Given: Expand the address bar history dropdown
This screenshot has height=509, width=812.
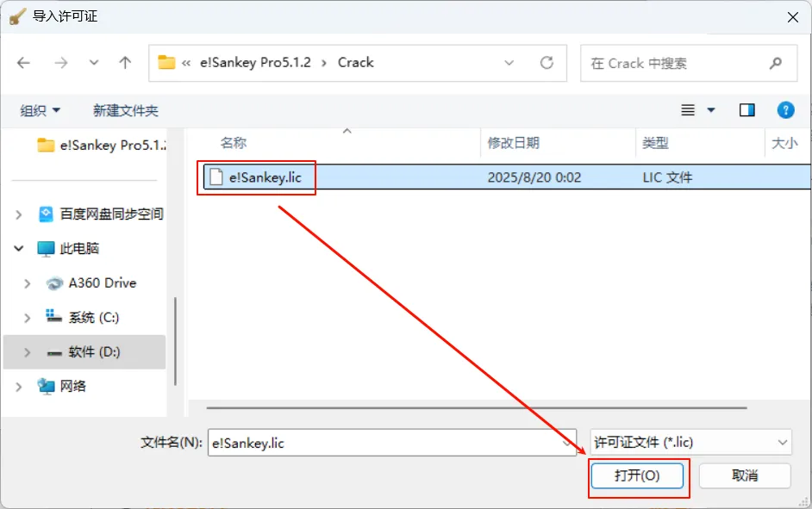Looking at the screenshot, I should coord(509,63).
